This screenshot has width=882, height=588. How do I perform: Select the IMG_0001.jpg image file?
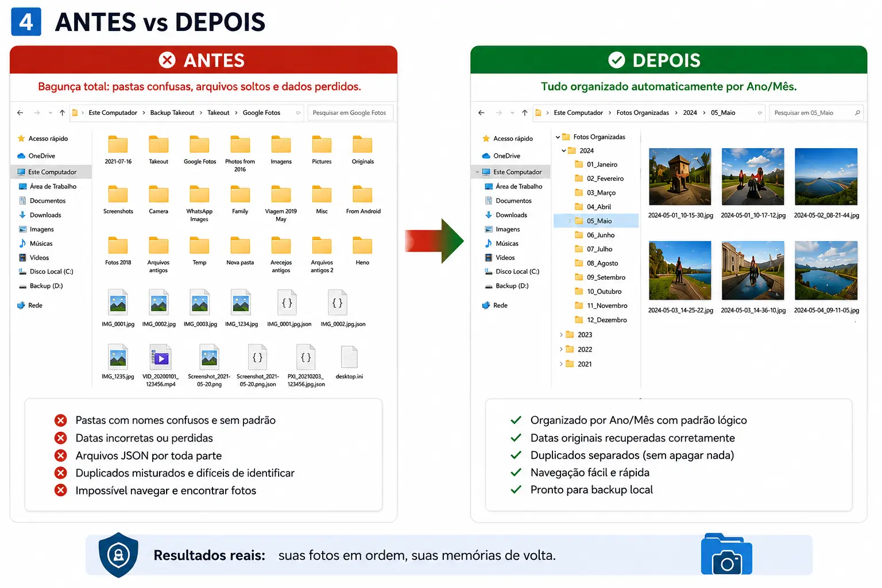[x=118, y=308]
